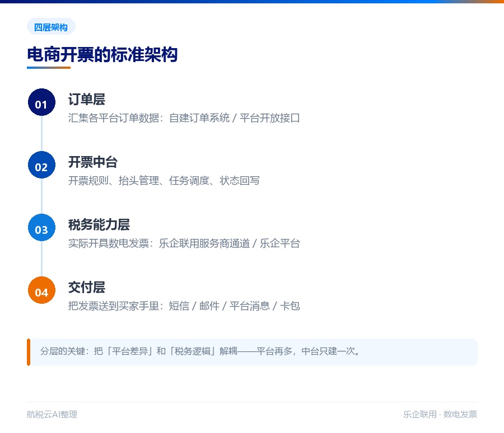Click the line 开票规则、抬头管理、任务调度、状态回写
The image size is (504, 433).
tap(164, 181)
